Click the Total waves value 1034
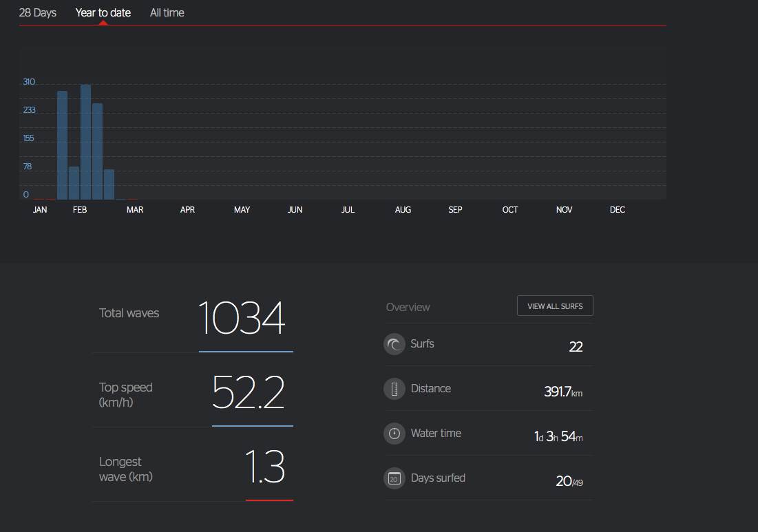Viewport: 758px width, 532px height. (242, 318)
